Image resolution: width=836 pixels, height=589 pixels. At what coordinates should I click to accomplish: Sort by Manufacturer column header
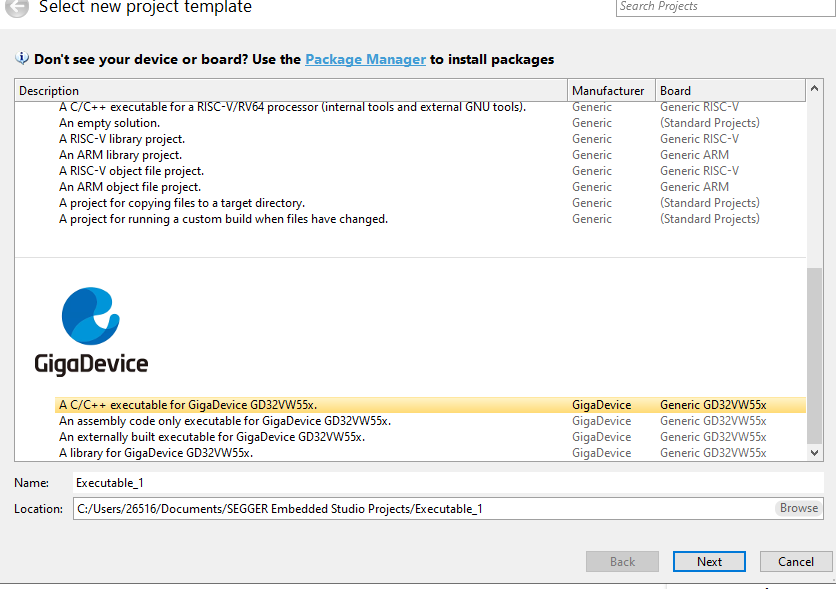[612, 91]
